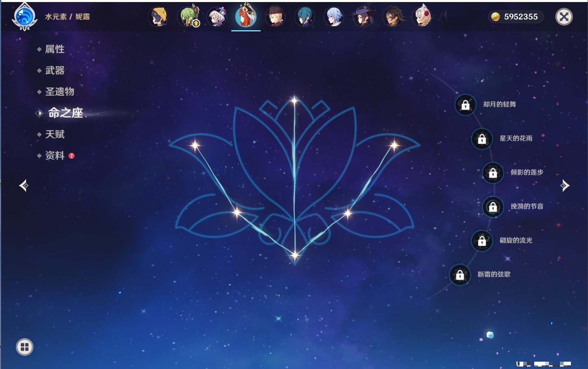Go to next character with right arrow
The width and height of the screenshot is (588, 369).
click(x=565, y=186)
